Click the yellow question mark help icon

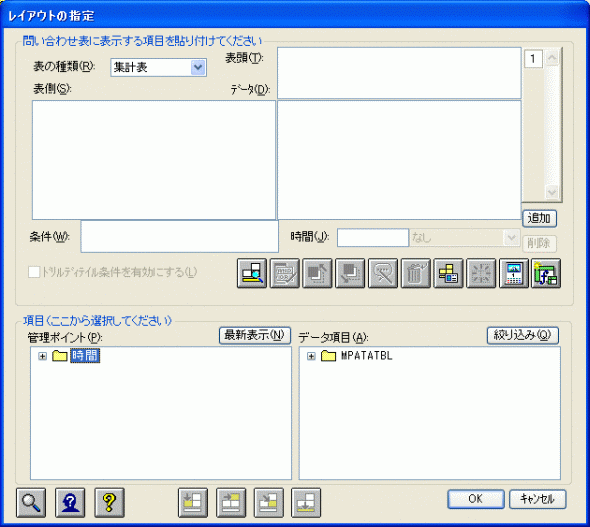pos(109,503)
